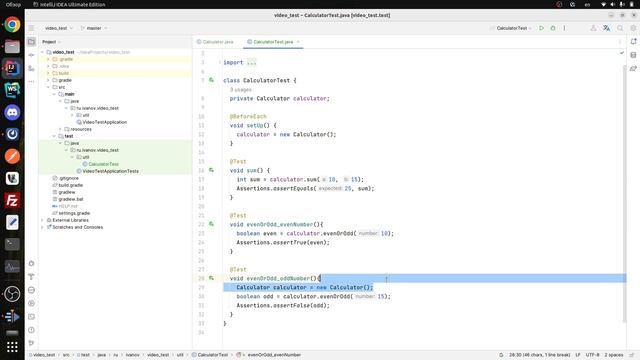
Task: Open the Build hammer tool window icon
Action: [31, 277]
